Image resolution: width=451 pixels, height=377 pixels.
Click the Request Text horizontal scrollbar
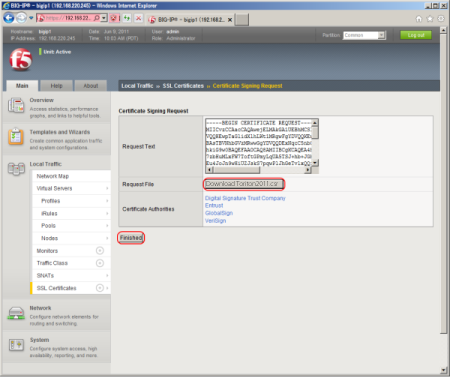(x=258, y=170)
